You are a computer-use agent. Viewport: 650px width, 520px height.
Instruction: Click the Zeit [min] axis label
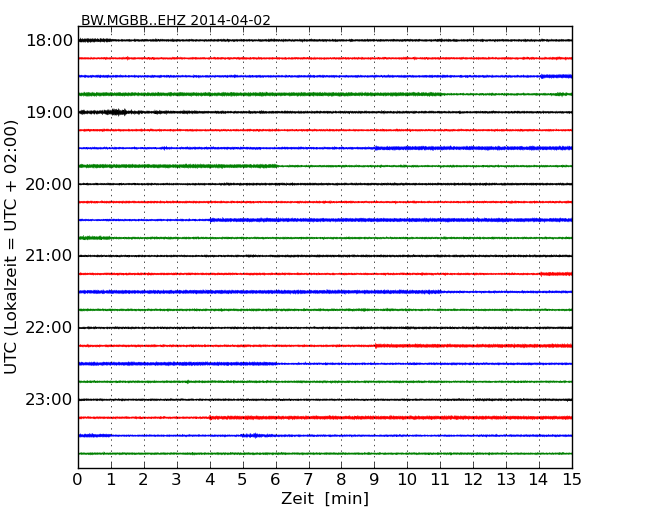(325, 498)
